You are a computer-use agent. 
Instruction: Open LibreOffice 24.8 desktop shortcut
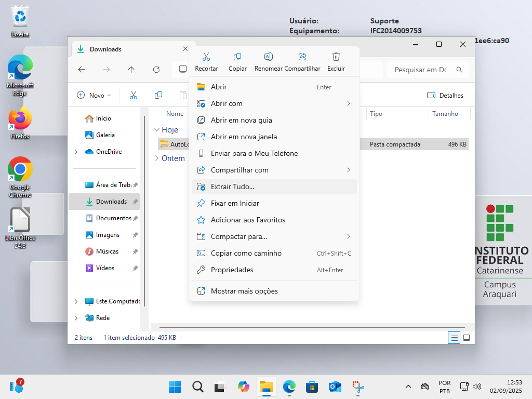pos(20,228)
